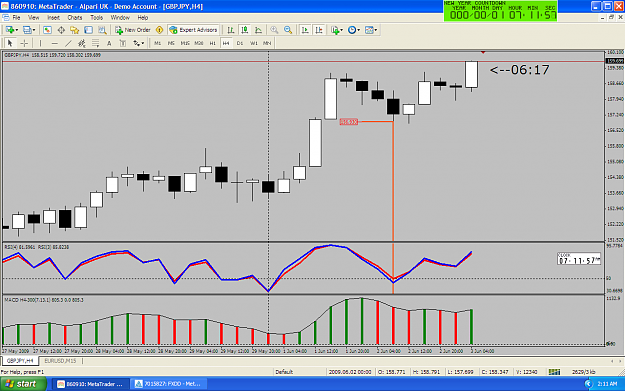Expand dropdown arrow next to New Chart
625x391 pixels.
(x=17, y=30)
